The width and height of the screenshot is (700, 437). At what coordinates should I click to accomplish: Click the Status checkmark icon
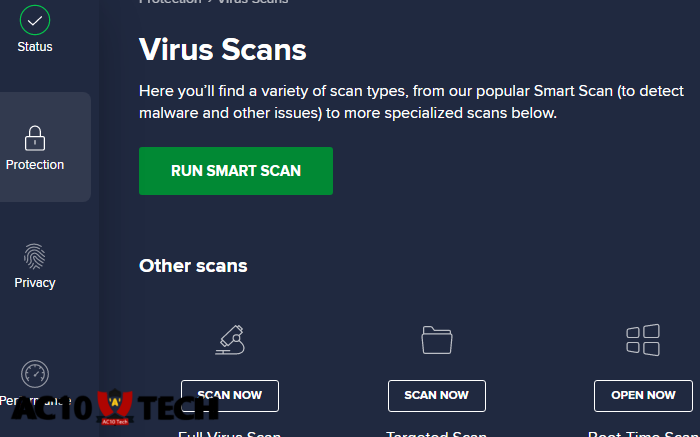point(35,19)
